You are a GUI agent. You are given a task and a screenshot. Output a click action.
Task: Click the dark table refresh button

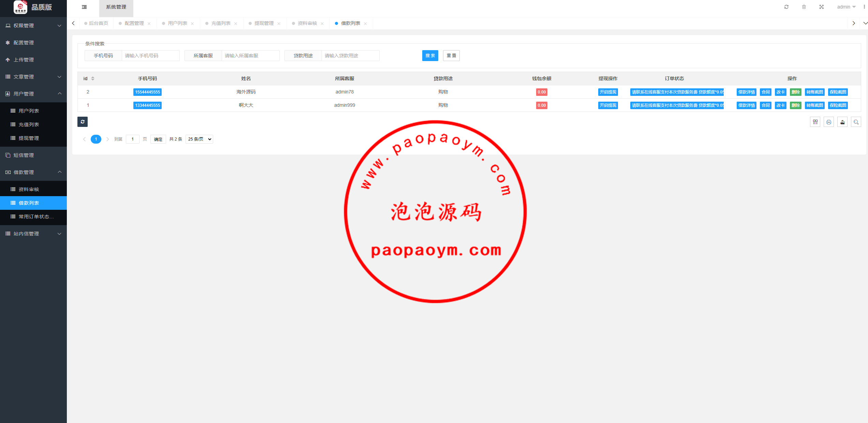coord(83,122)
